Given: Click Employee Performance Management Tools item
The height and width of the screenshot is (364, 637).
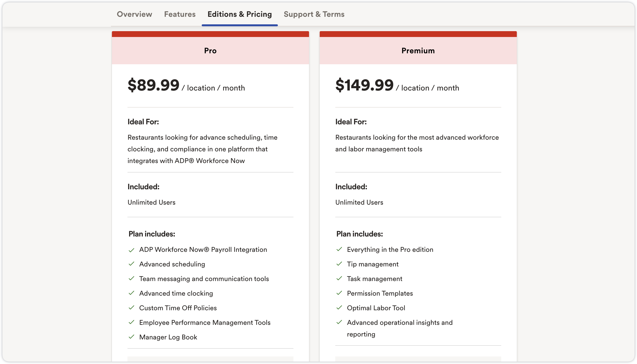Looking at the screenshot, I should 205,322.
